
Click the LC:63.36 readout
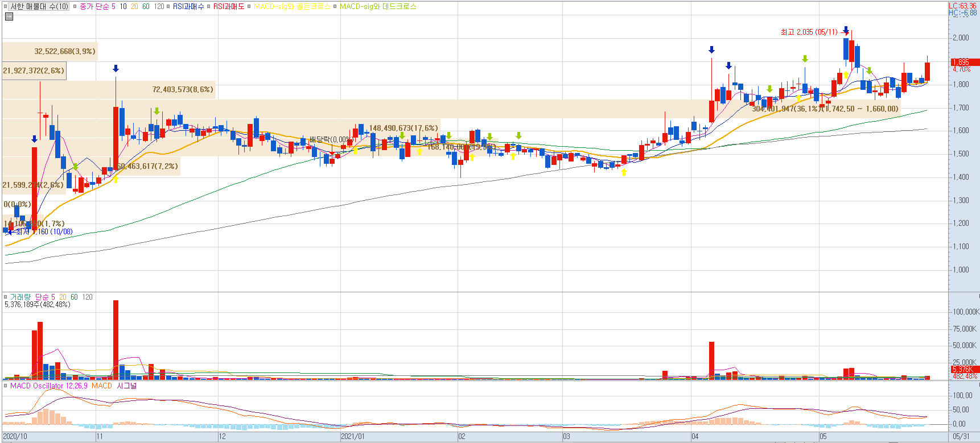coord(962,6)
